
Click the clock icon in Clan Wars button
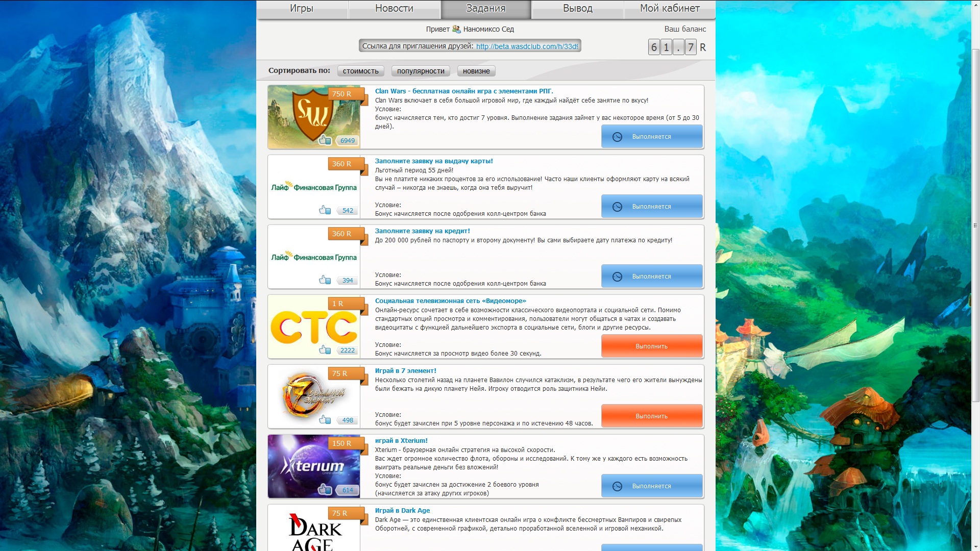coord(617,137)
